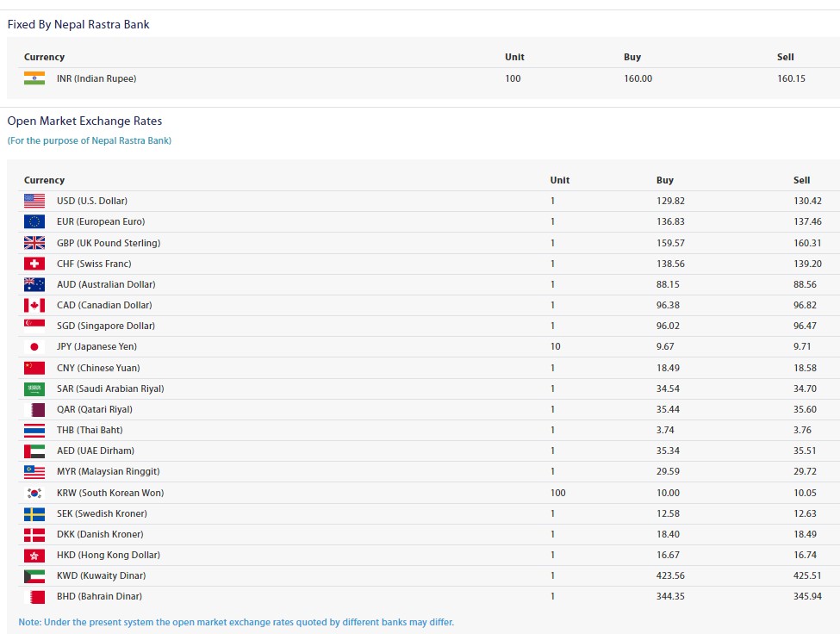This screenshot has height=634, width=840.
Task: Click the note about differing bank exchange rates
Action: pyautogui.click(x=236, y=622)
